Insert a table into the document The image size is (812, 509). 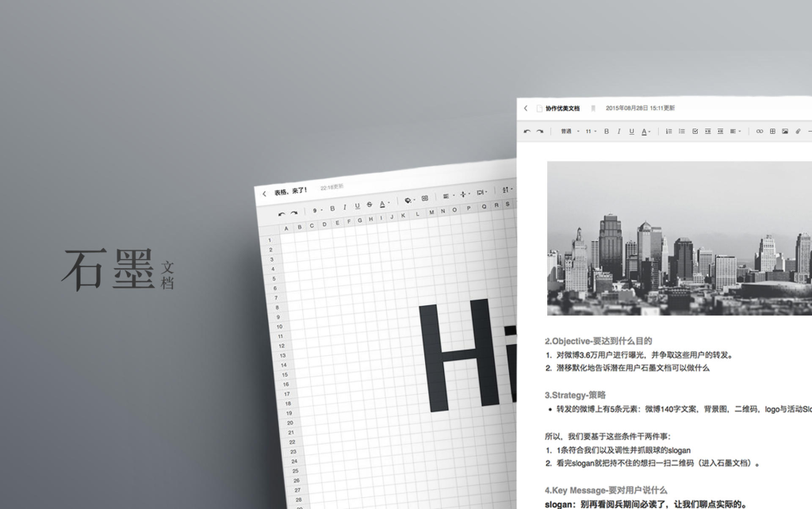(x=772, y=131)
